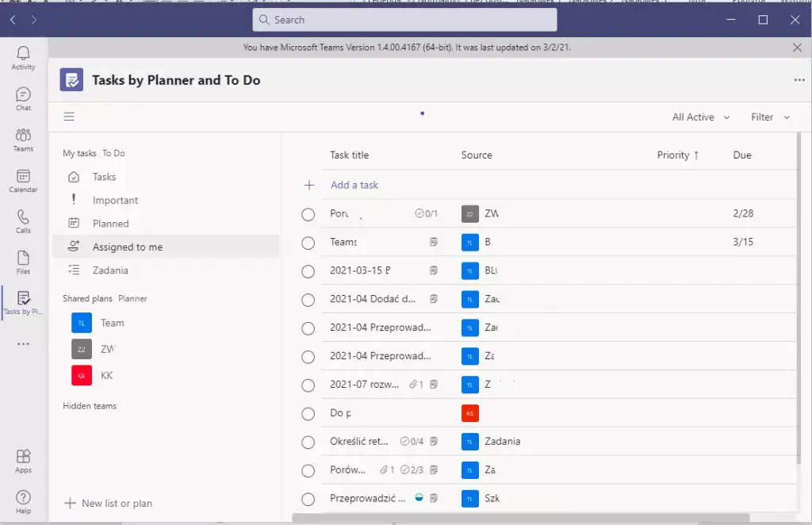Expand the Filter dropdown
The height and width of the screenshot is (525, 812).
[x=770, y=117]
